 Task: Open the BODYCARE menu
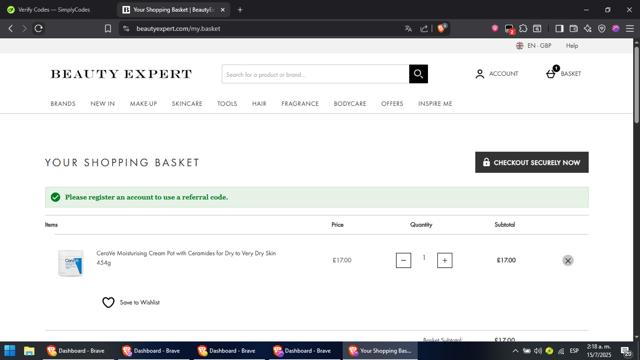pyautogui.click(x=350, y=104)
